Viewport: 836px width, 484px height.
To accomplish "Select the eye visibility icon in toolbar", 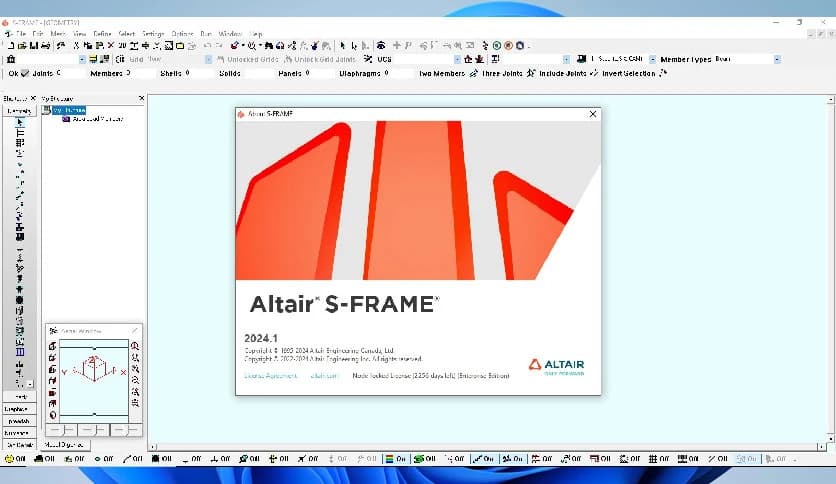I will pos(381,46).
